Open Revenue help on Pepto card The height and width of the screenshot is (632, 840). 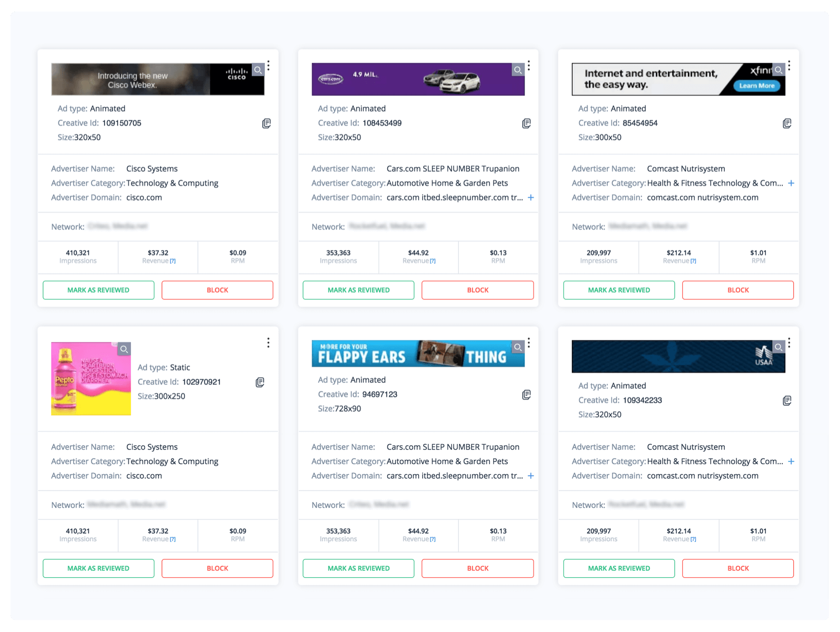[x=173, y=539]
